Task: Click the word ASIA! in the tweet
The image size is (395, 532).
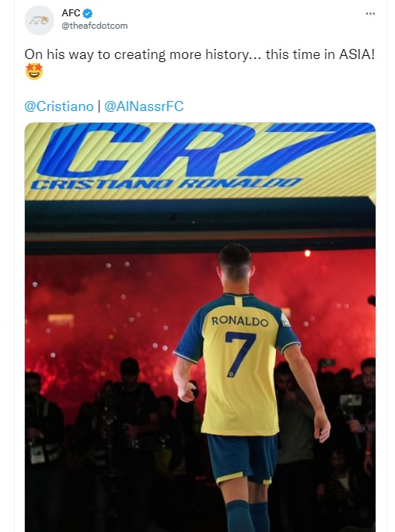Action: click(x=357, y=54)
